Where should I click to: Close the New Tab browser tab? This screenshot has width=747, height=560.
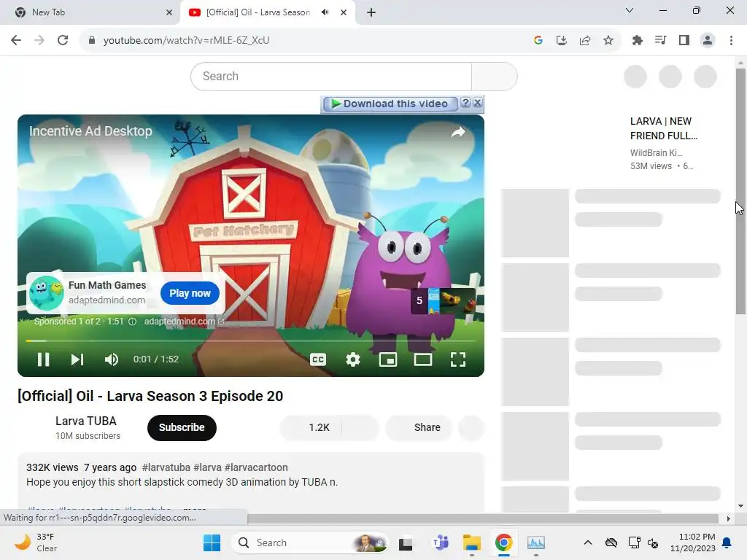(169, 13)
